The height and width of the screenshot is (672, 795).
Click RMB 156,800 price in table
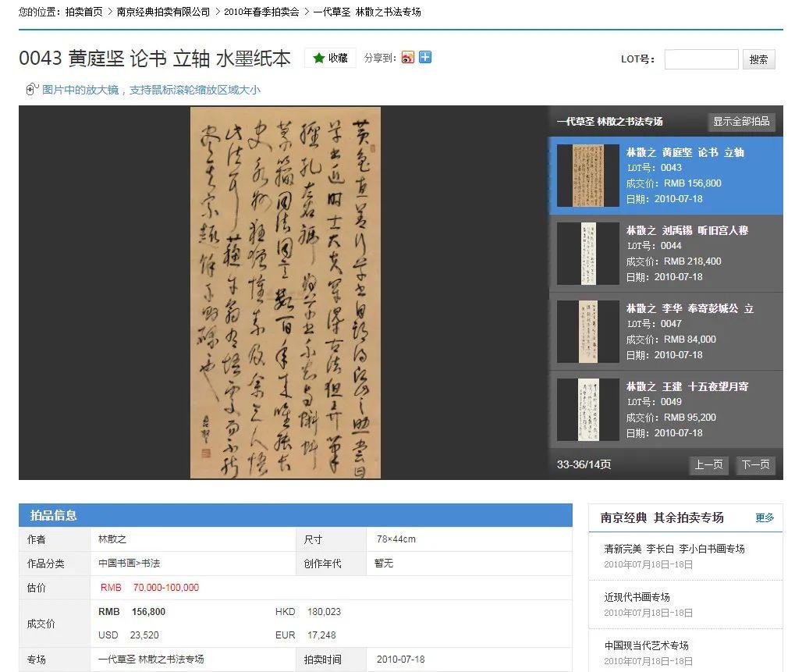coord(132,612)
